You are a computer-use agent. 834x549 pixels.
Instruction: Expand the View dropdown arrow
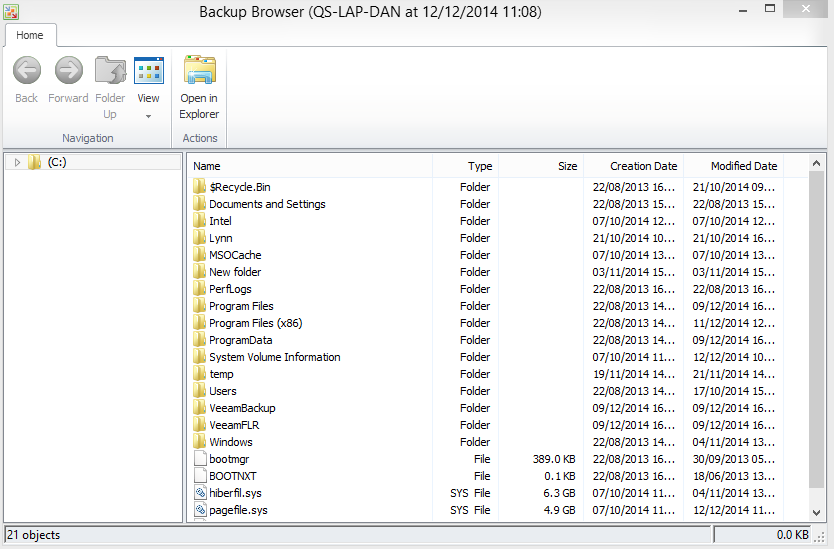coord(148,116)
